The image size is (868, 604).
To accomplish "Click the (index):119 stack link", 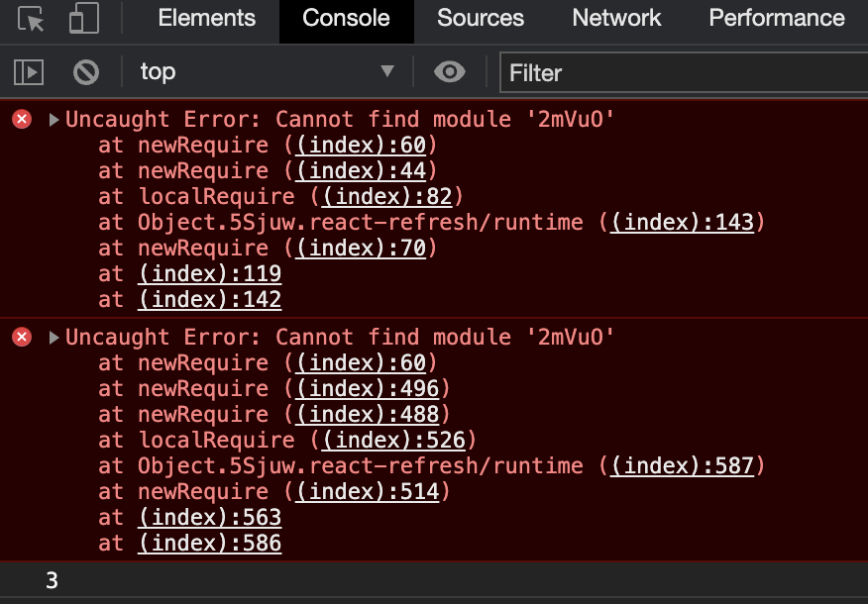I will (210, 274).
